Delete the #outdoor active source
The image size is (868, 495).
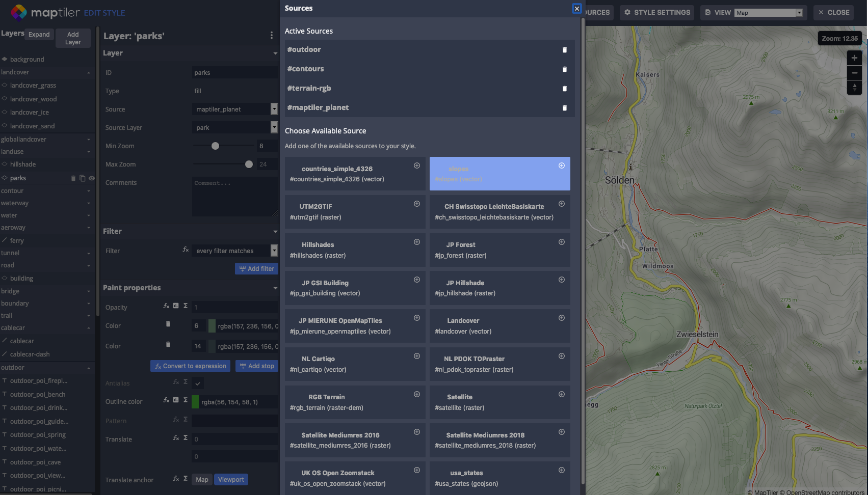(564, 50)
